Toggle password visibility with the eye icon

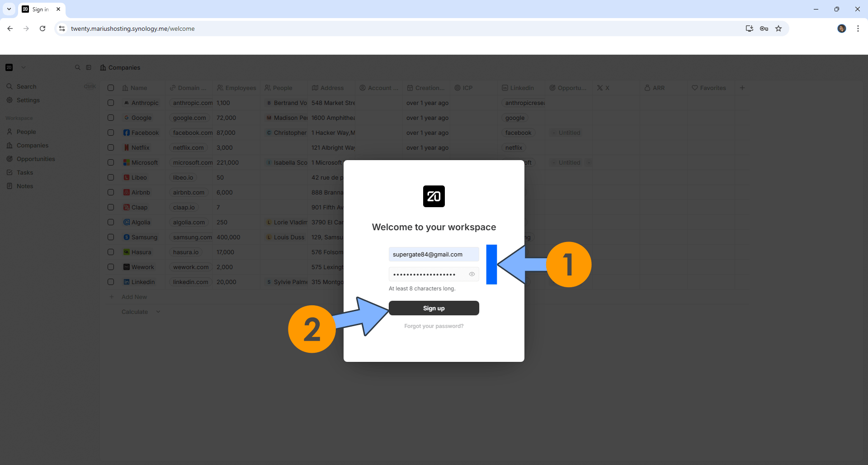[472, 274]
